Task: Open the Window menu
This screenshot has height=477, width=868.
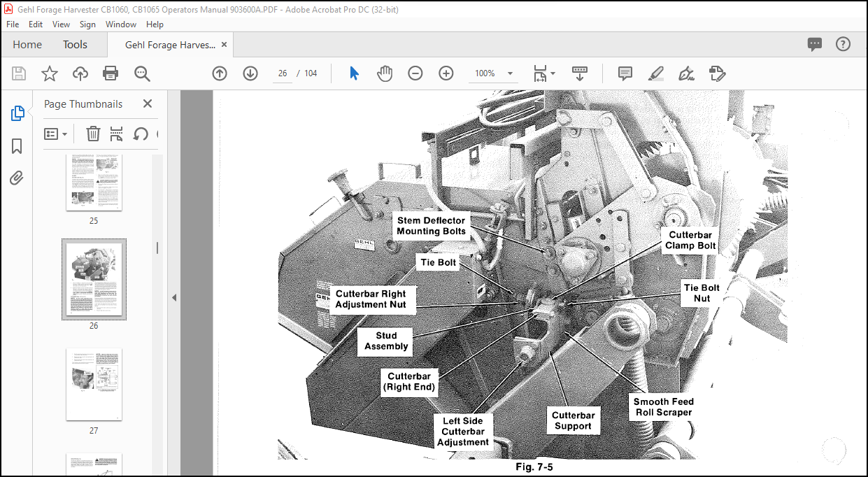Action: click(121, 24)
